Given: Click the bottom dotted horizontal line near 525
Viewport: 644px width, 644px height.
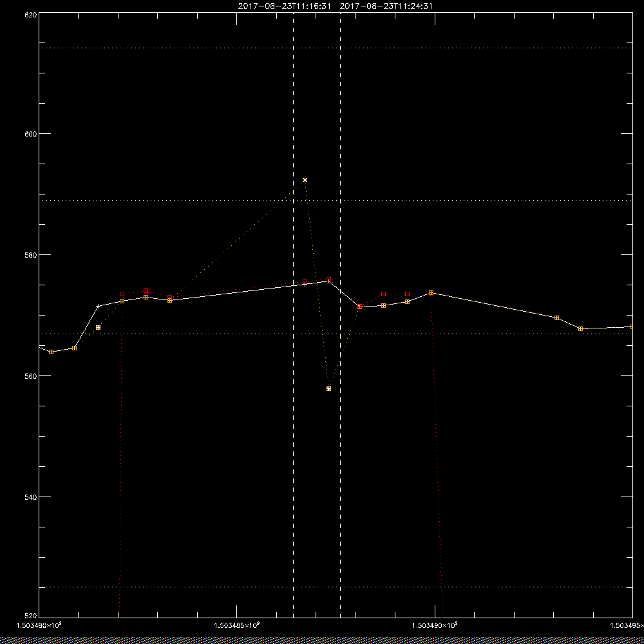Looking at the screenshot, I should 336,587.
